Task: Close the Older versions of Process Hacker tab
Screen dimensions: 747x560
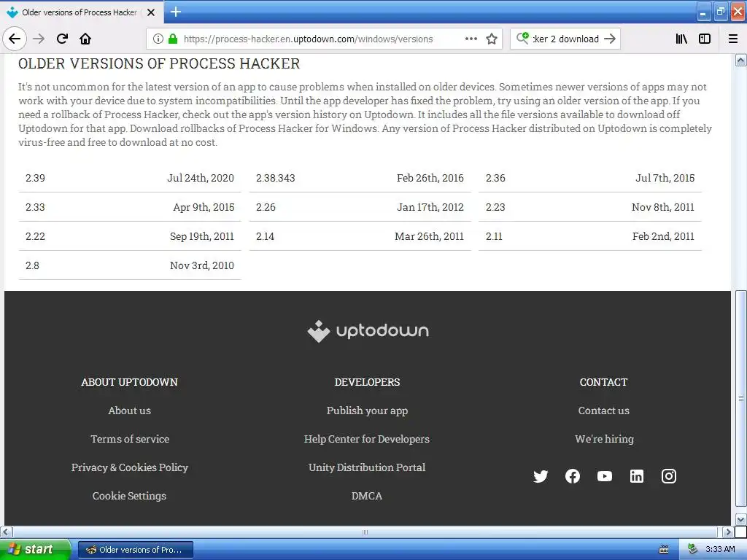Action: 151,12
